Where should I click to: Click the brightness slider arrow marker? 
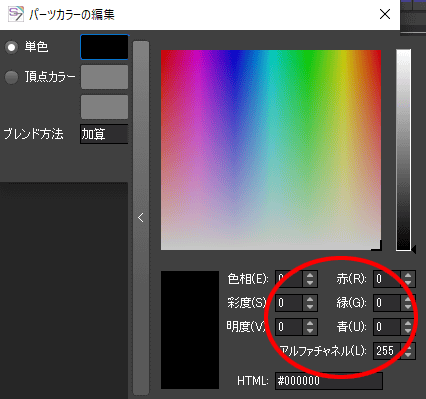pos(414,249)
